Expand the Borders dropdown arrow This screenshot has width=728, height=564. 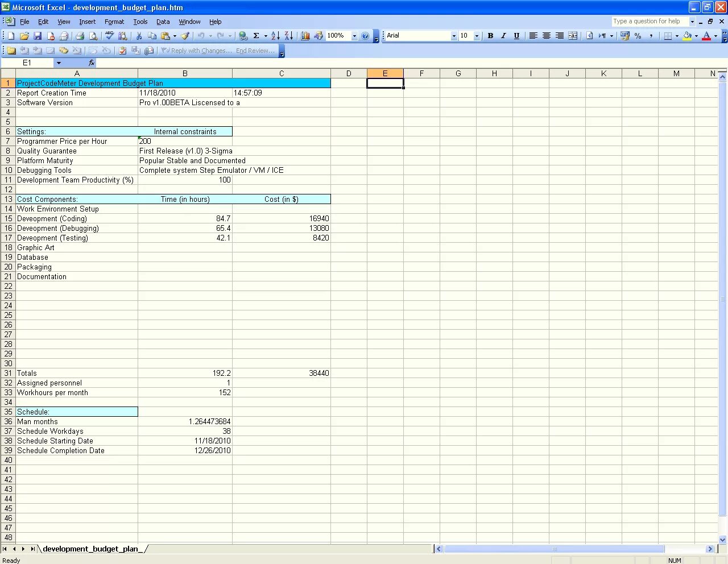677,36
